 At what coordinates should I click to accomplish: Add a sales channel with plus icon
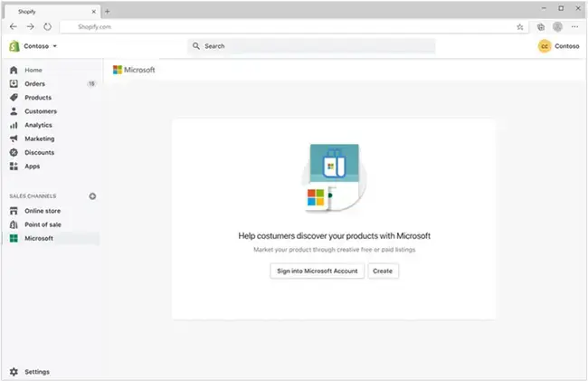tap(92, 196)
